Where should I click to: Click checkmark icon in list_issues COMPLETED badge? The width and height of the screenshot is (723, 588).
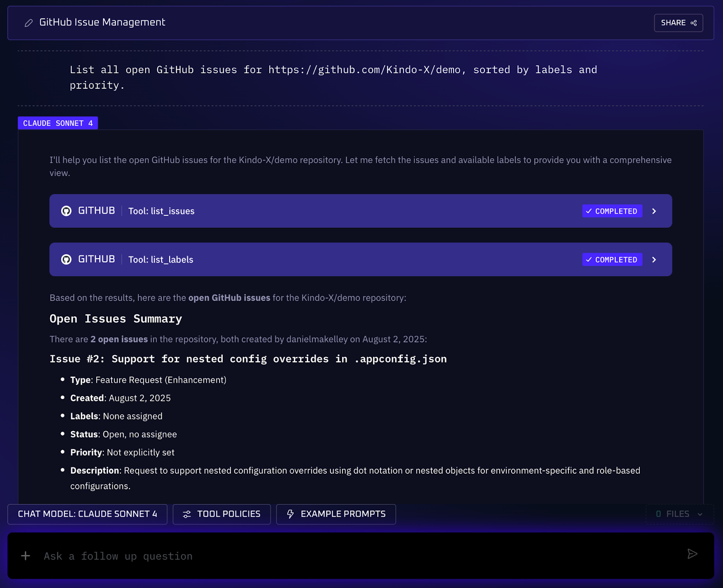pyautogui.click(x=589, y=211)
